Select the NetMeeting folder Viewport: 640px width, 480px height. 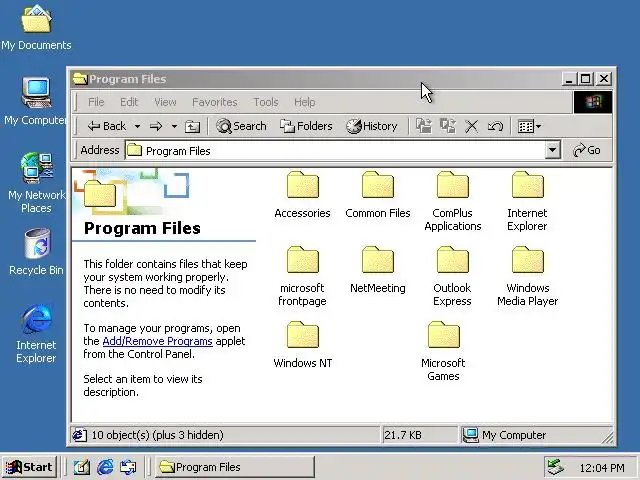pos(378,269)
